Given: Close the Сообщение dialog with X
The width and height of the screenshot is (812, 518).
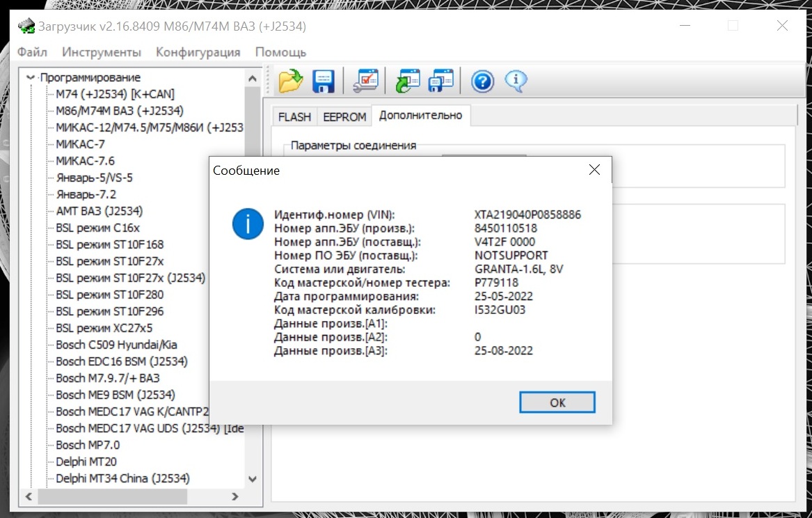Looking at the screenshot, I should [x=594, y=170].
